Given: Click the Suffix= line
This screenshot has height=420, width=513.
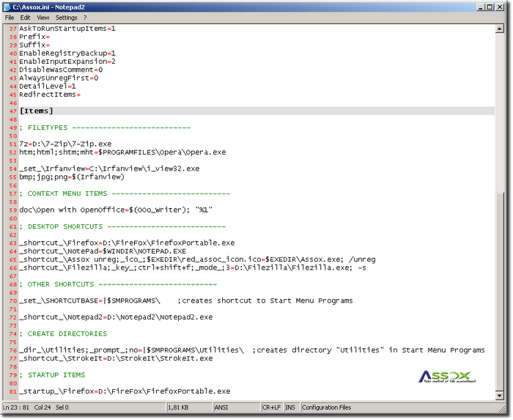Looking at the screenshot, I should 34,45.
